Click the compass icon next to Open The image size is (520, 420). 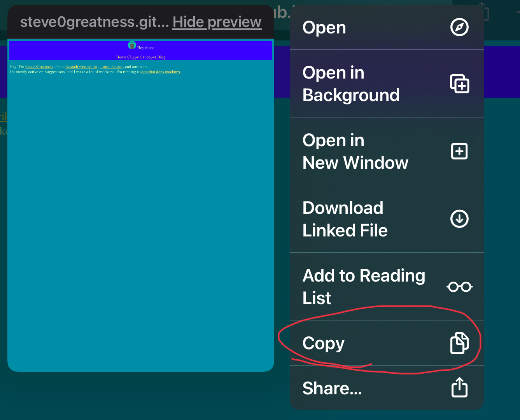click(x=459, y=27)
